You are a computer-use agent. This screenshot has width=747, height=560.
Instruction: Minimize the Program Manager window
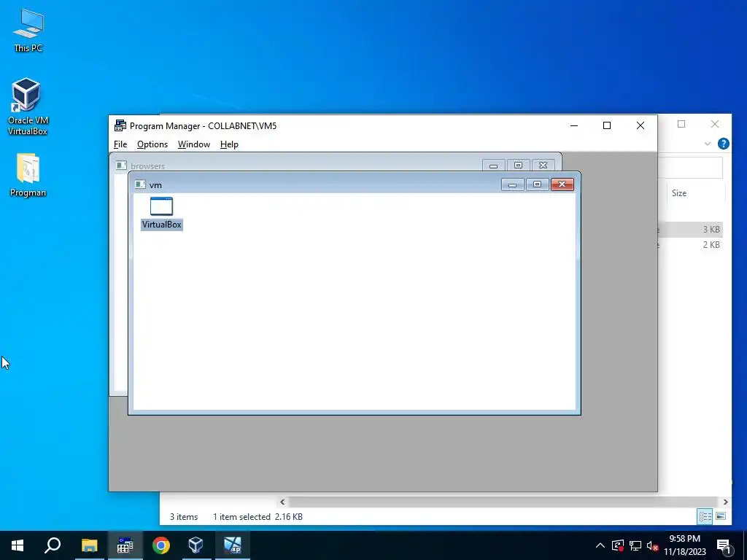tap(574, 125)
